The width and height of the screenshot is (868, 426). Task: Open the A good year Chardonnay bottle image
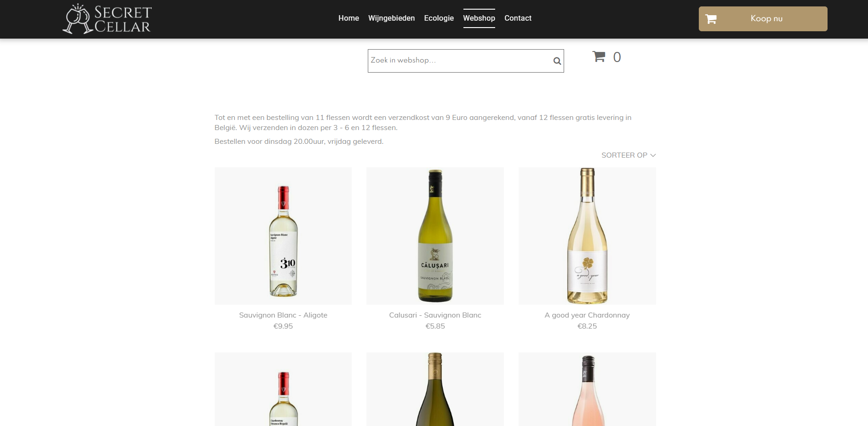[587, 236]
